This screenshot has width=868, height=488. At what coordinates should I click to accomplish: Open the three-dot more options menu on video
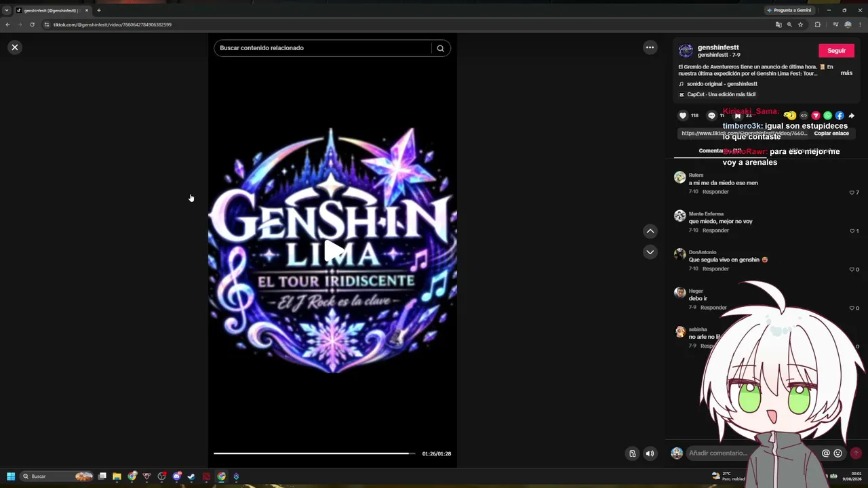tap(650, 47)
